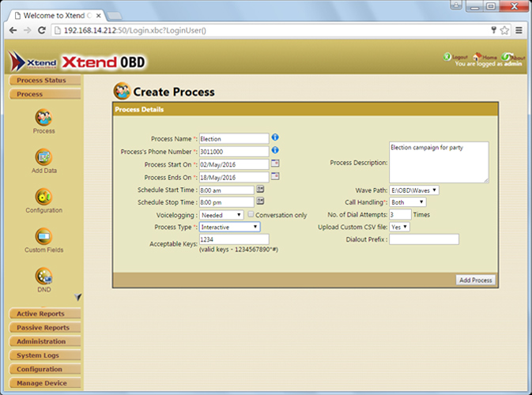Open Upload Custom CSV file dropdown

(x=399, y=227)
